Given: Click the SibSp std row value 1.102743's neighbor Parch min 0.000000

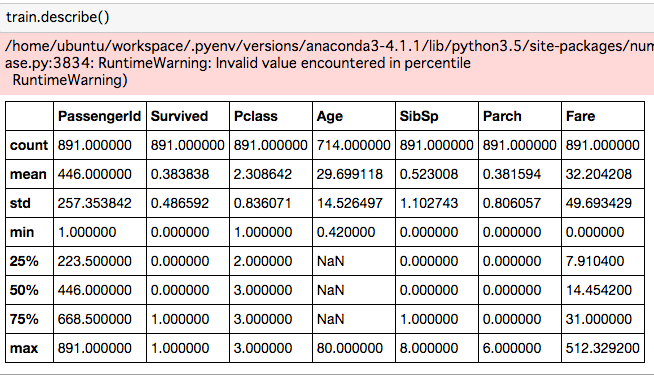Looking at the screenshot, I should point(512,232).
